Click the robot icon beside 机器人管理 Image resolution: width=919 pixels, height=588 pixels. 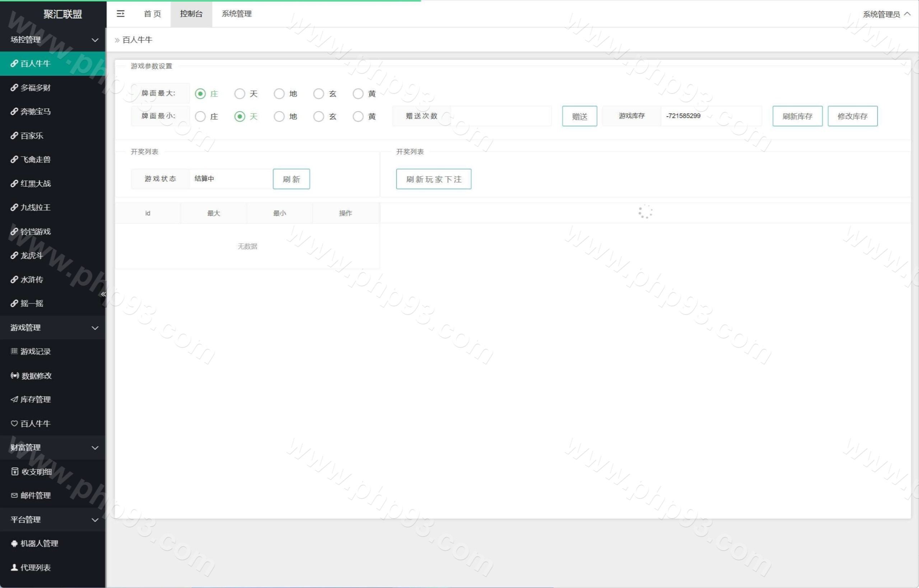coord(14,543)
